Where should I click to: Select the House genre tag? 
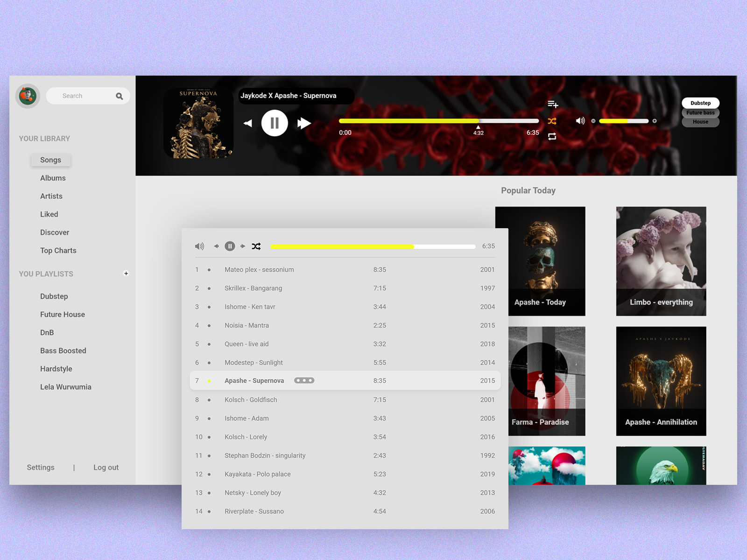click(700, 122)
